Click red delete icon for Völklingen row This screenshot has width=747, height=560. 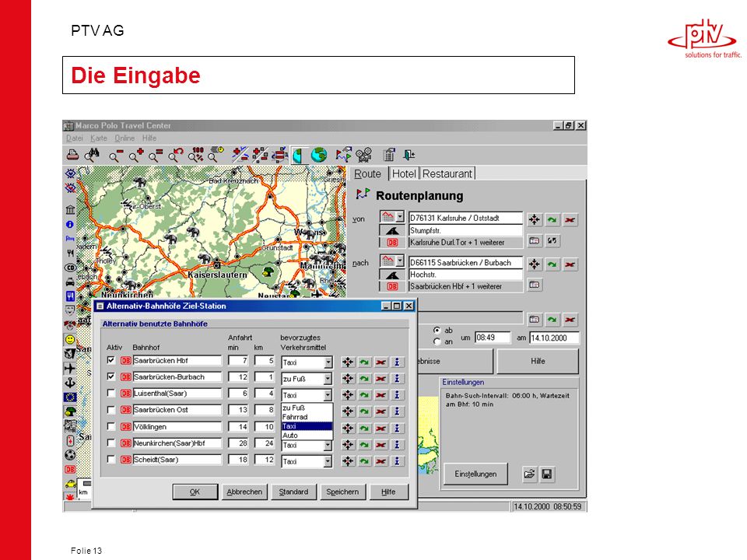(381, 428)
